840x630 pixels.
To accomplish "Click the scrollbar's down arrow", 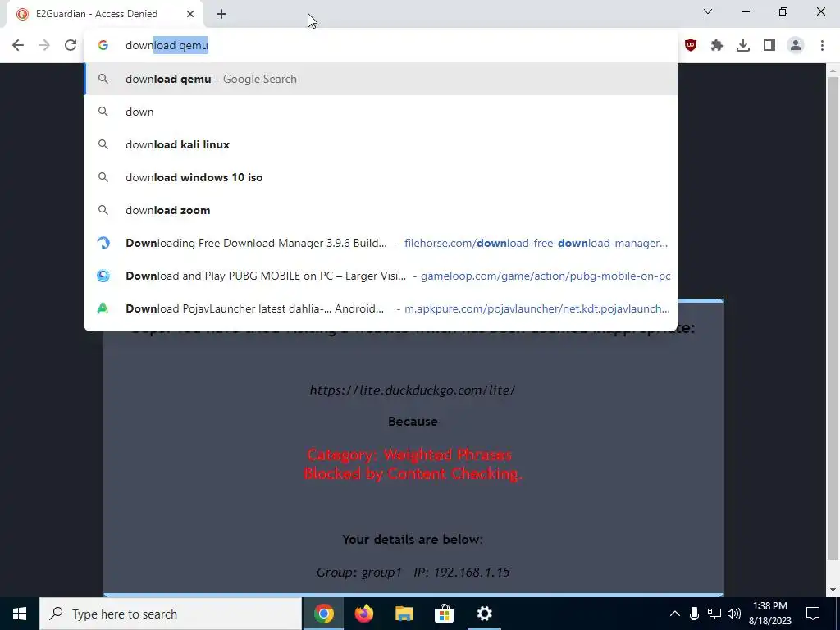I will (833, 590).
